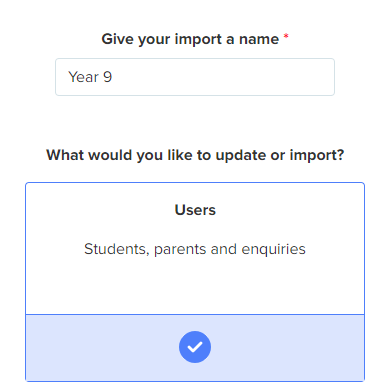Click empty space inside the Users card body
This screenshot has height=386, width=381.
click(x=195, y=287)
